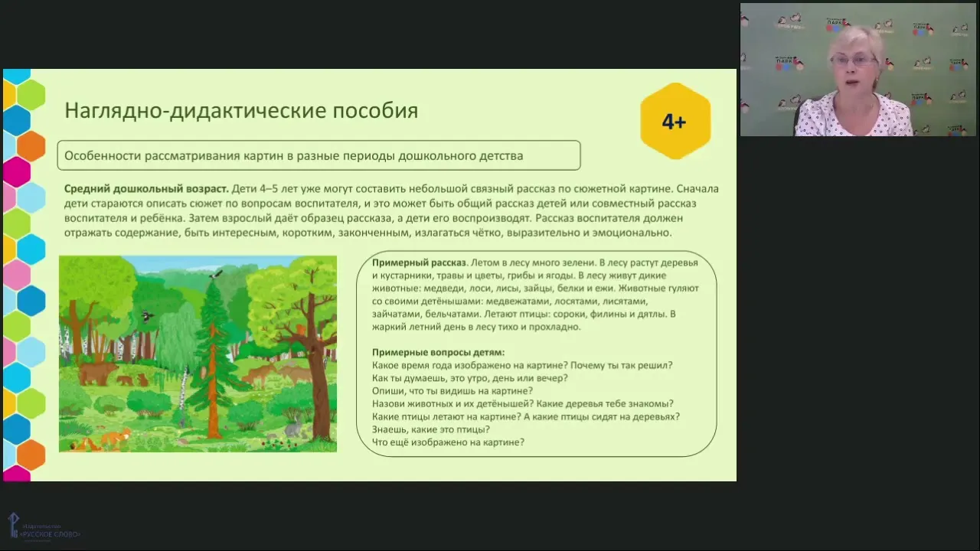Viewport: 980px width, 551px height.
Task: Click the line starting дети стараются описать сюжет
Action: (x=381, y=203)
